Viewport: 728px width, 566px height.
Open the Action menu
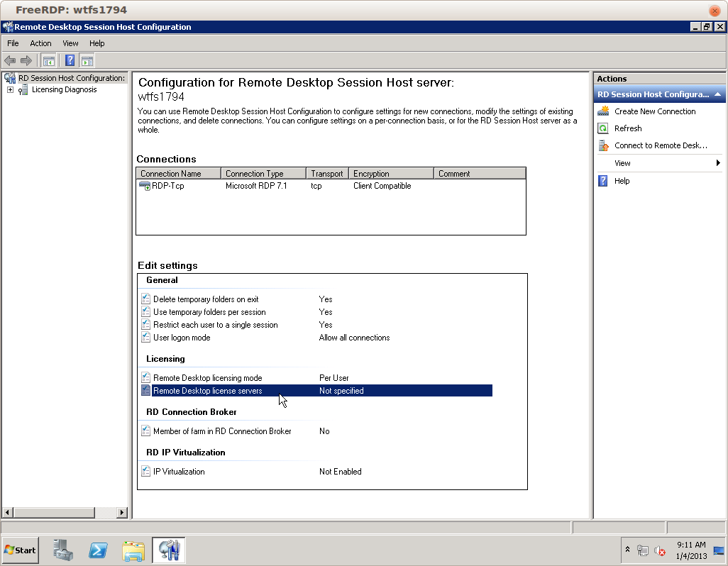pos(40,43)
